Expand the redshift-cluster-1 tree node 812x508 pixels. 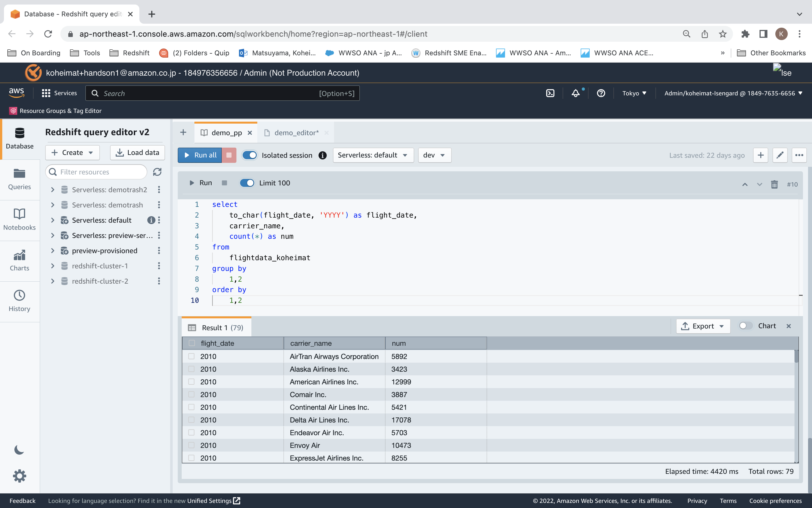pyautogui.click(x=53, y=266)
